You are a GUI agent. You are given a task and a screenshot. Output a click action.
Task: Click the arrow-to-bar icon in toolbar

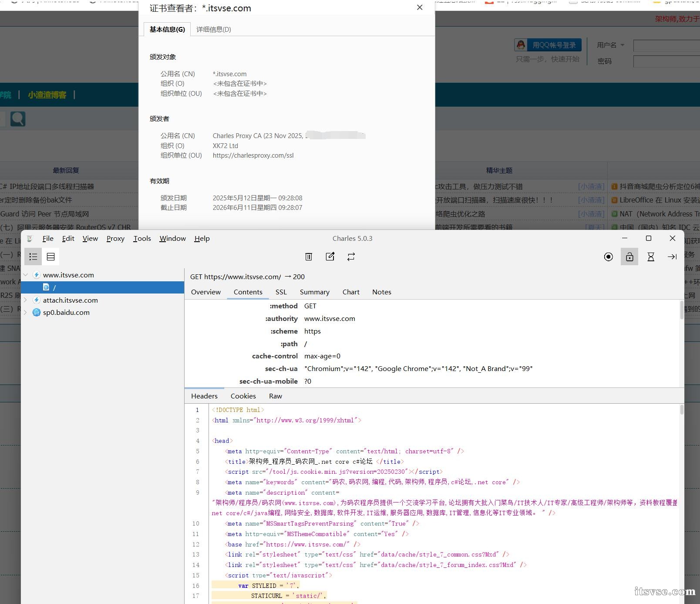672,257
